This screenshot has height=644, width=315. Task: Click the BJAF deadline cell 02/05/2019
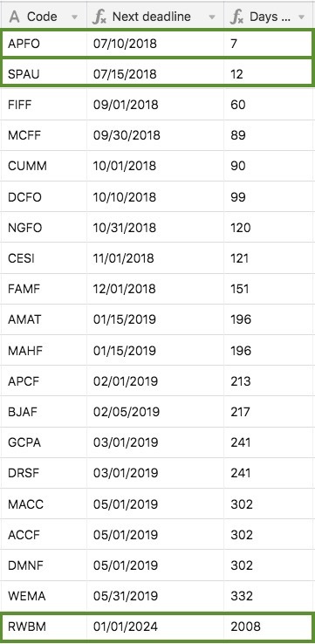click(x=155, y=411)
